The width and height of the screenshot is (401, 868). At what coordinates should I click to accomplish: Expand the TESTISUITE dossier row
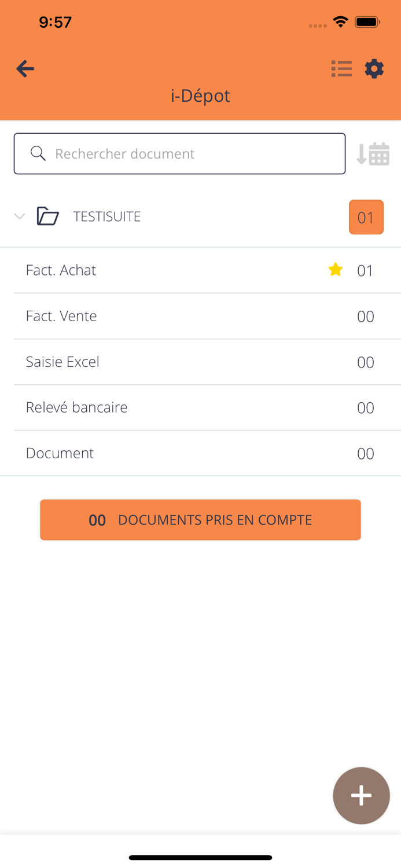pos(106,216)
